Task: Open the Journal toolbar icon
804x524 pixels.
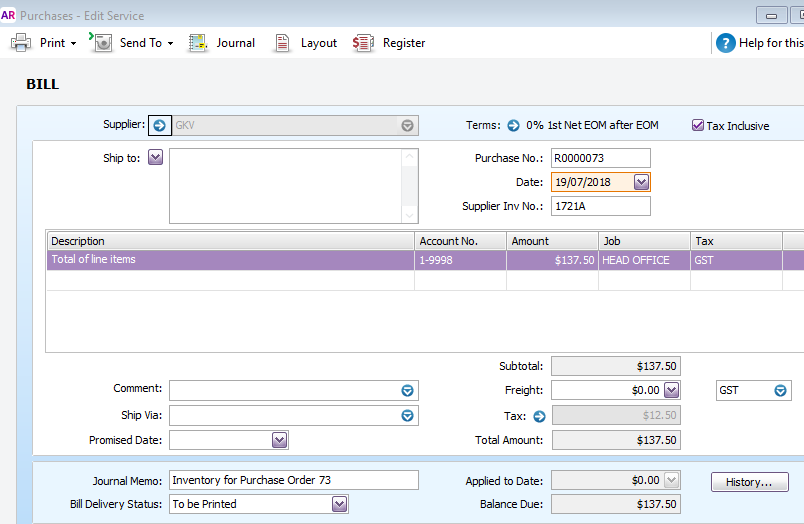Action: [197, 43]
